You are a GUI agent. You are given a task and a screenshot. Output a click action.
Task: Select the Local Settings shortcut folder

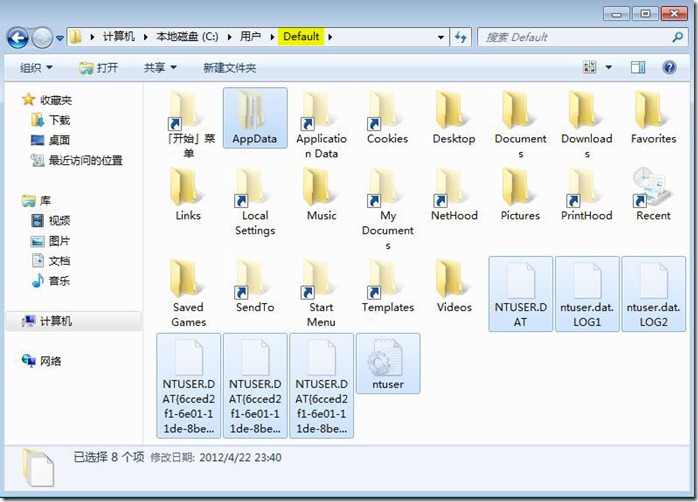pyautogui.click(x=255, y=202)
